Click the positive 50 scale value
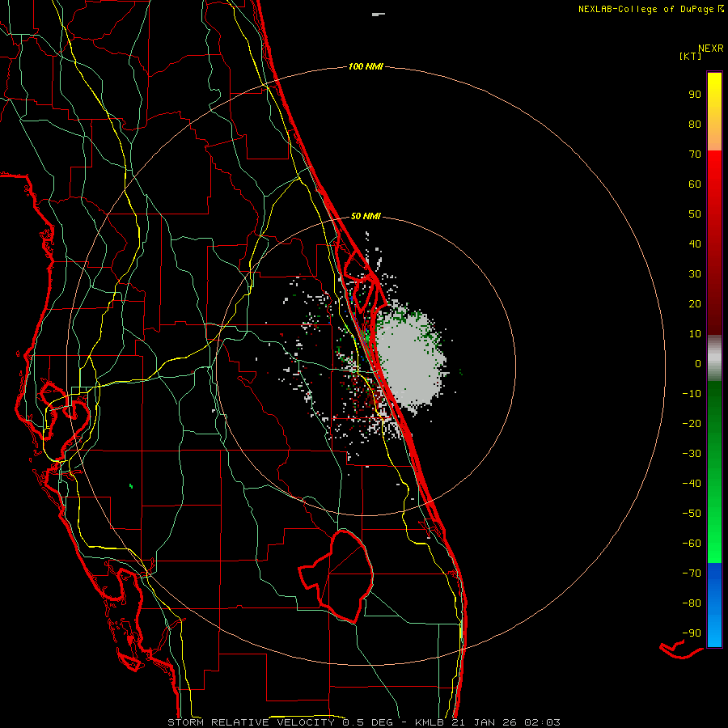 [695, 214]
